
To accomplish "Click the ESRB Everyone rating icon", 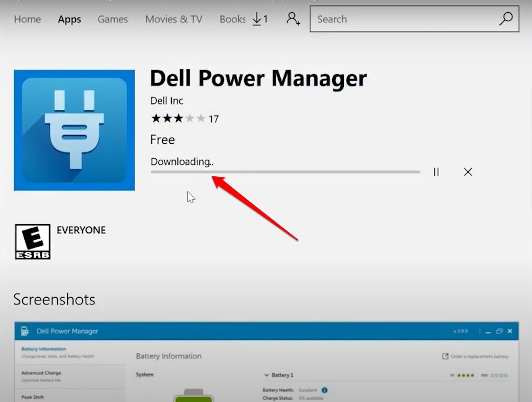I will coord(32,242).
